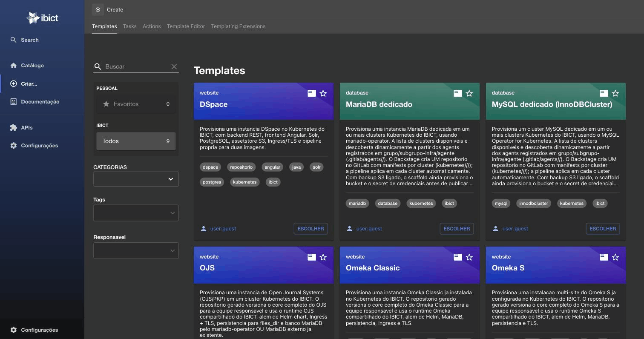This screenshot has height=339, width=644.
Task: Star the Omeka Classic template
Action: tap(469, 257)
